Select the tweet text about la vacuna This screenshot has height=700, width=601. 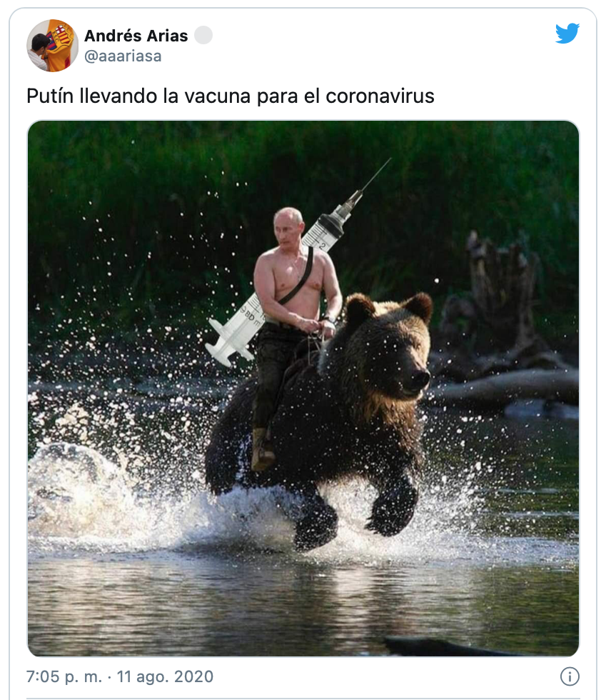[x=231, y=96]
